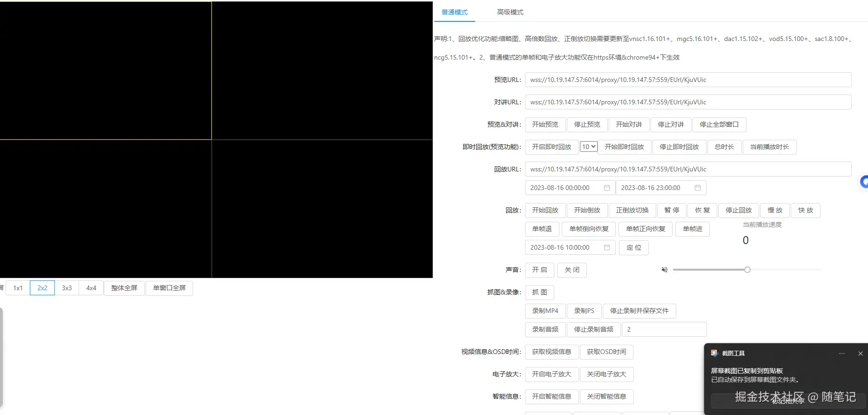Open the instant playback seconds dropdown showing 10
Image resolution: width=868 pixels, height=415 pixels.
589,147
